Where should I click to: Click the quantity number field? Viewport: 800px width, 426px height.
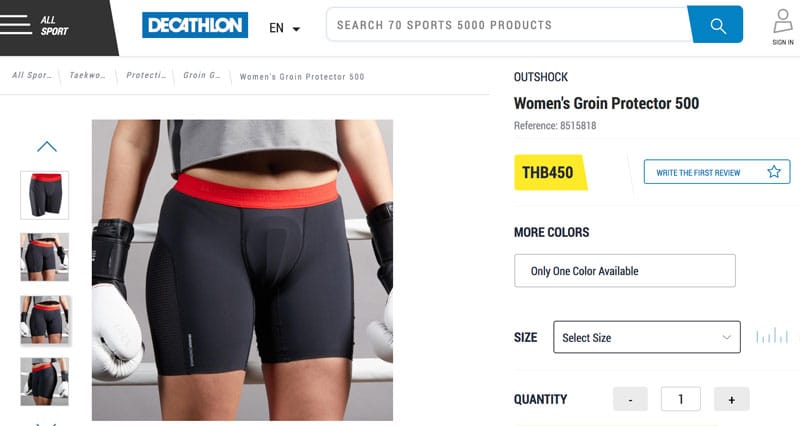[681, 399]
